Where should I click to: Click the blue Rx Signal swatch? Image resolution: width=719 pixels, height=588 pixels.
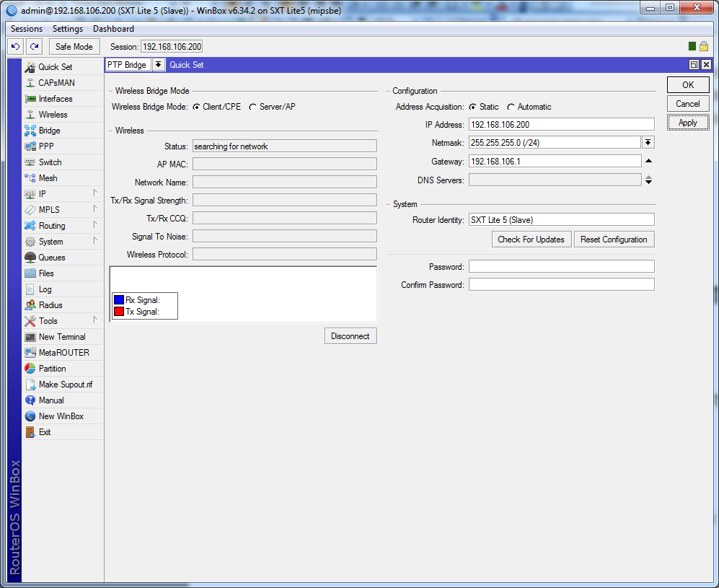(x=119, y=300)
